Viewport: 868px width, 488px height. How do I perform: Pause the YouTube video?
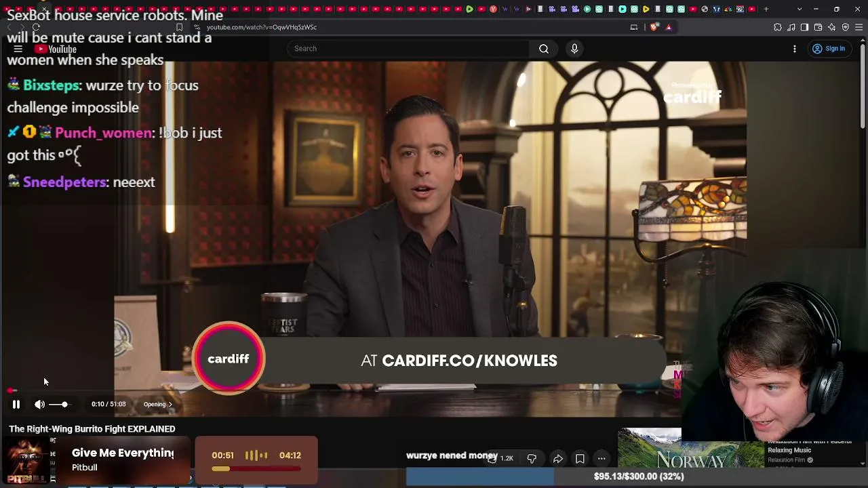pos(16,405)
